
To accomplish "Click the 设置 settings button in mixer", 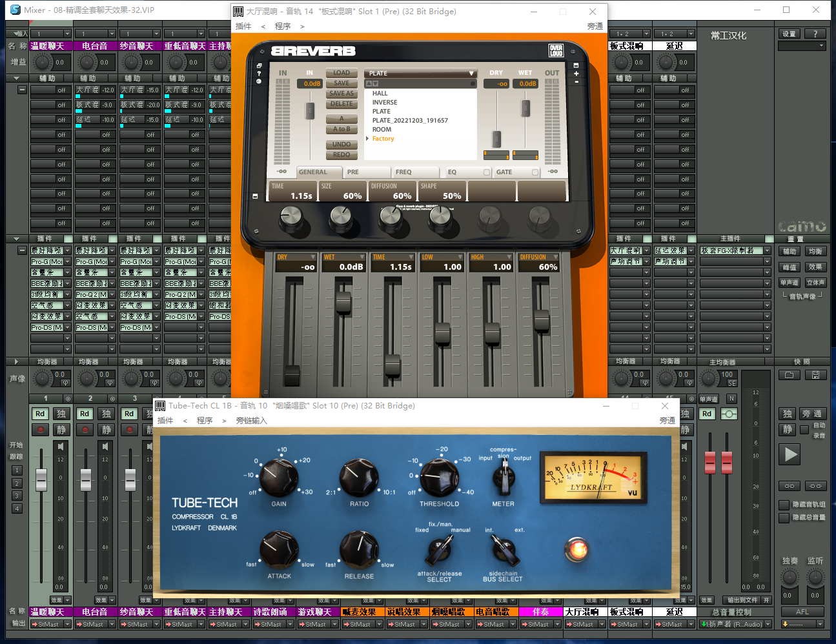I will 789,34.
